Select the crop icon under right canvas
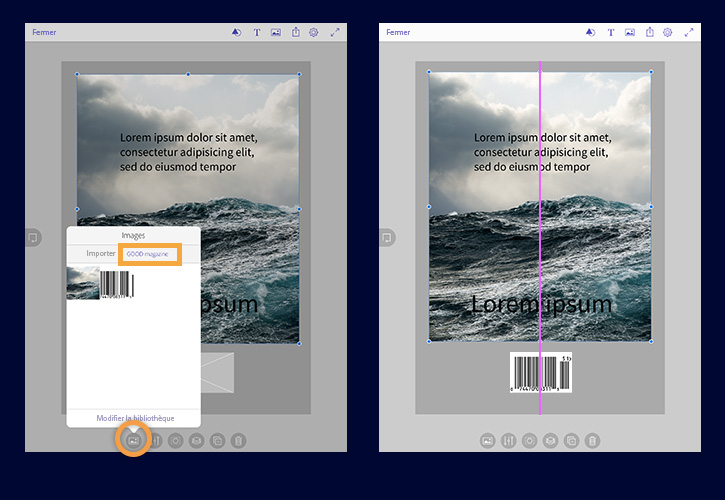Viewport: 725px width, 500px height. point(529,441)
